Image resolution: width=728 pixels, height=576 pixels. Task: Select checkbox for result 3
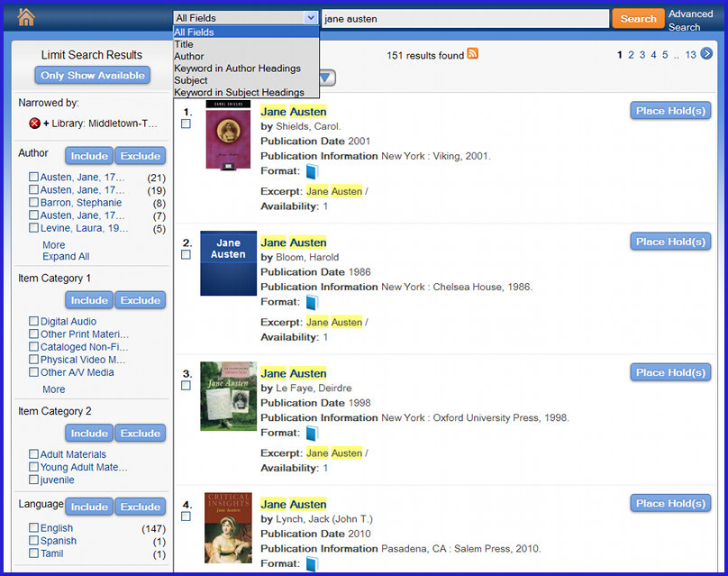186,386
